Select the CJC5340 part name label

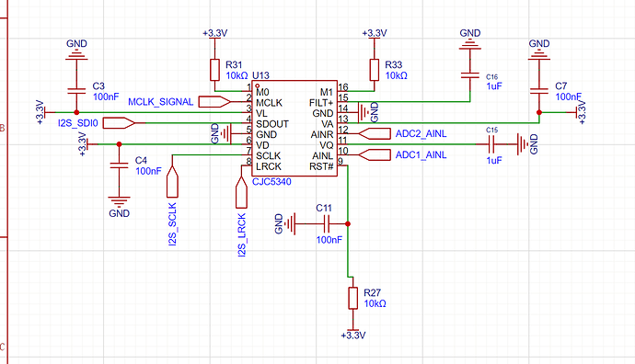click(x=271, y=182)
